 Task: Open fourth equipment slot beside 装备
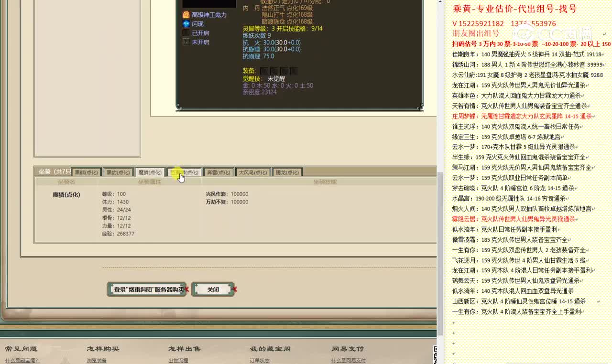pos(293,71)
